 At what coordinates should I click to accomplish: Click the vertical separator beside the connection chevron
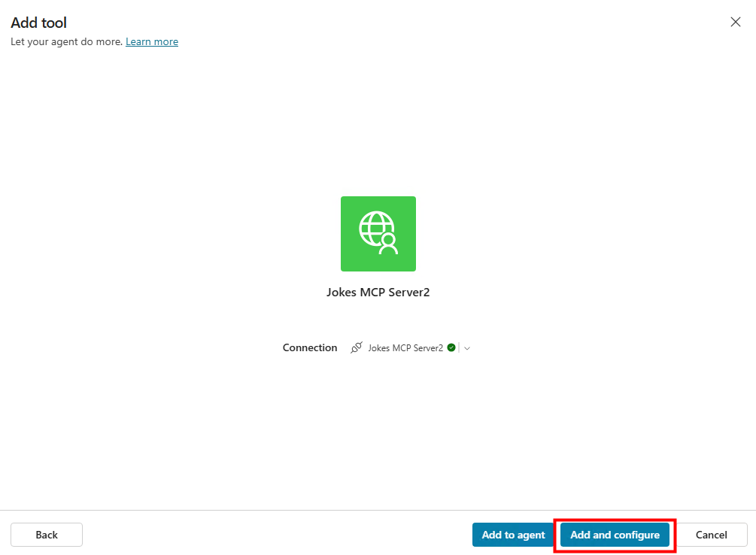459,348
